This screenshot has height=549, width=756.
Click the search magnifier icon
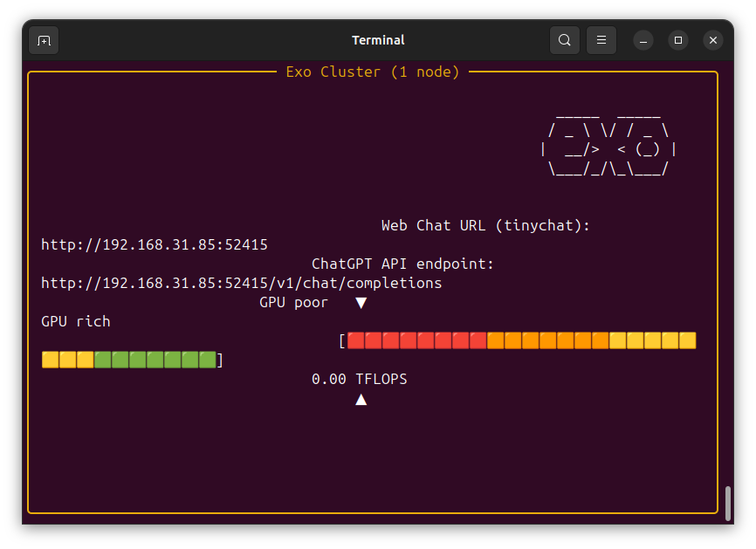click(565, 40)
